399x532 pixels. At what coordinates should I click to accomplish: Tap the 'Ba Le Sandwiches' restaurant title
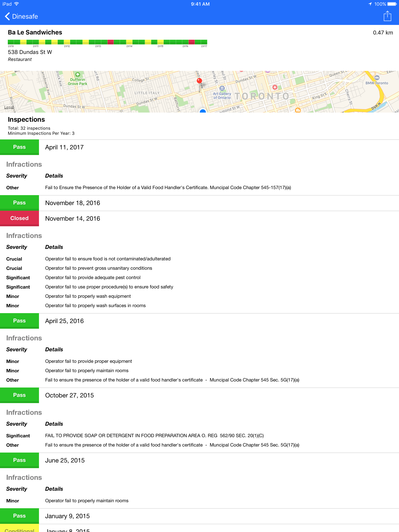(35, 32)
